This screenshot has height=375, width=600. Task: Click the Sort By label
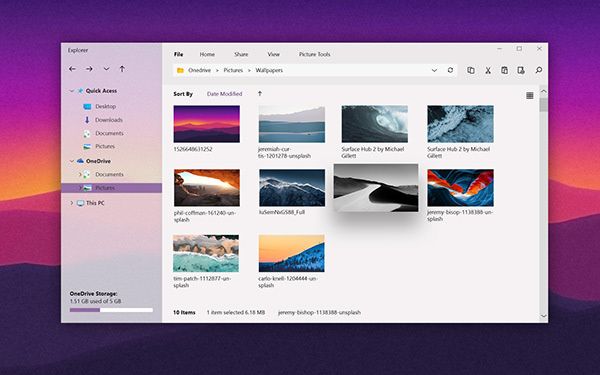(183, 94)
